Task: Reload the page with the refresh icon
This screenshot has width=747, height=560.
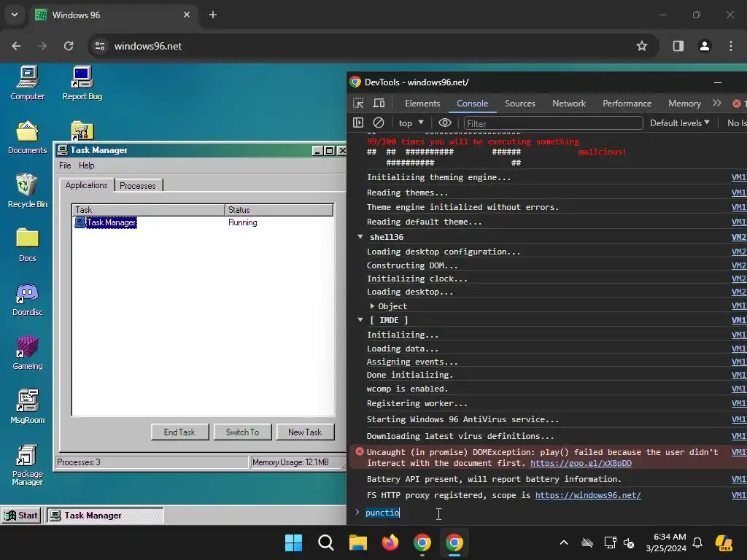Action: click(69, 46)
